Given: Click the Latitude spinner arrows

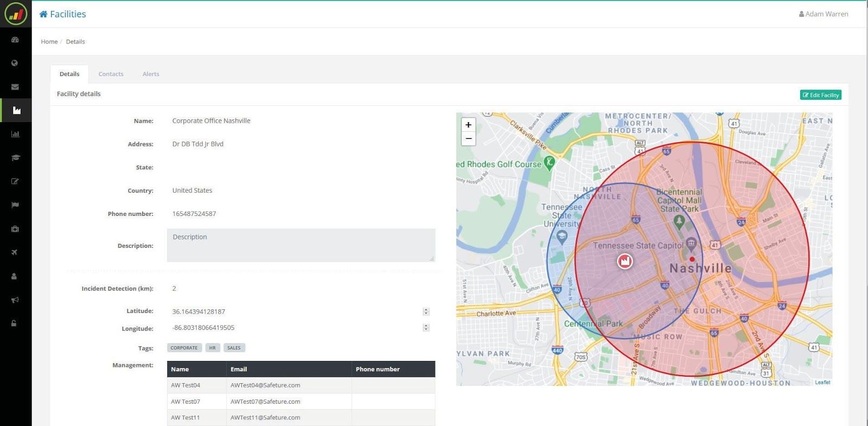Looking at the screenshot, I should pos(426,311).
